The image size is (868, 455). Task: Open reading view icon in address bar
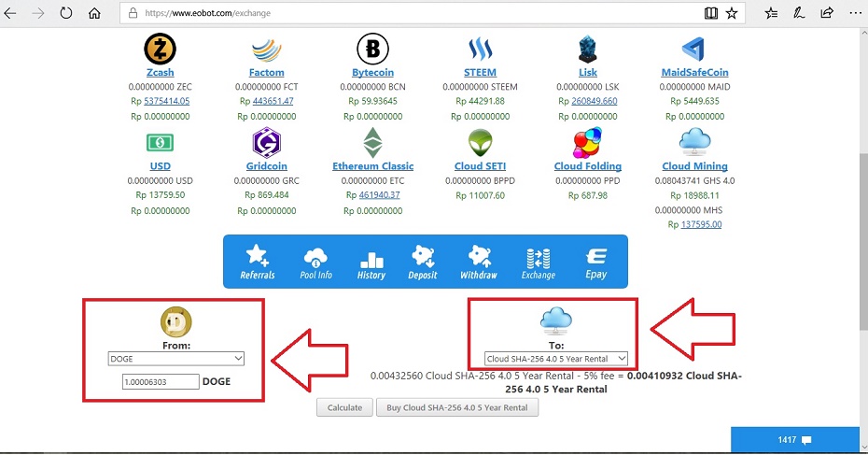point(711,13)
